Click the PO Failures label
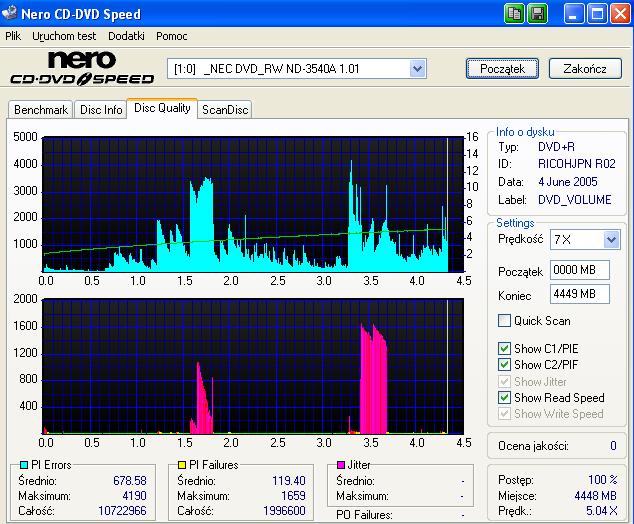 pyautogui.click(x=364, y=515)
